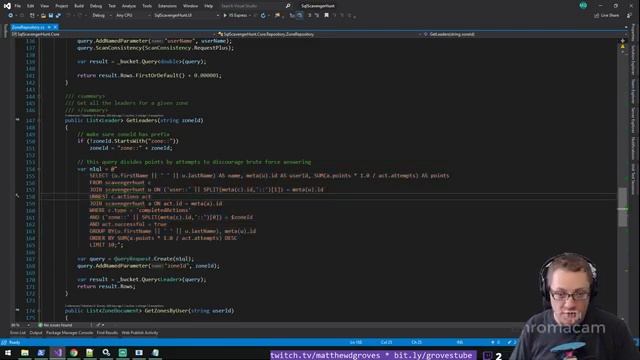
Task: Click the Visual Studio logo icon
Action: click(x=7, y=6)
